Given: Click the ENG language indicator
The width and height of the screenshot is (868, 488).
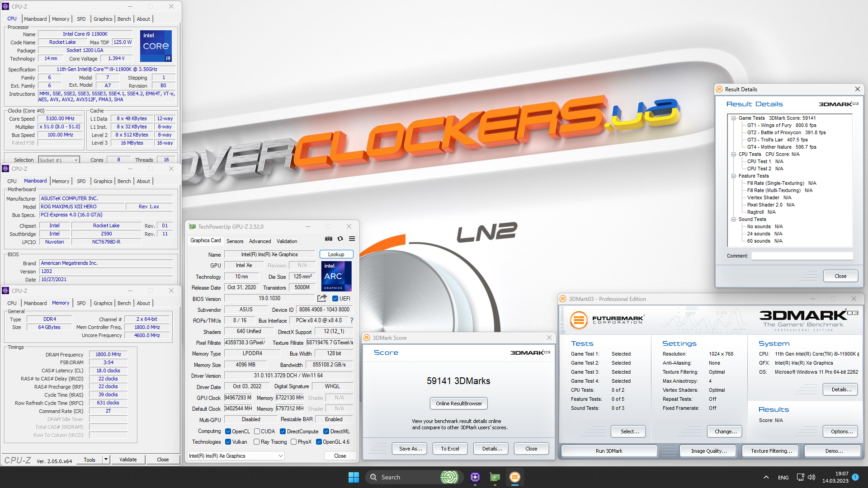Looking at the screenshot, I should click(x=783, y=478).
